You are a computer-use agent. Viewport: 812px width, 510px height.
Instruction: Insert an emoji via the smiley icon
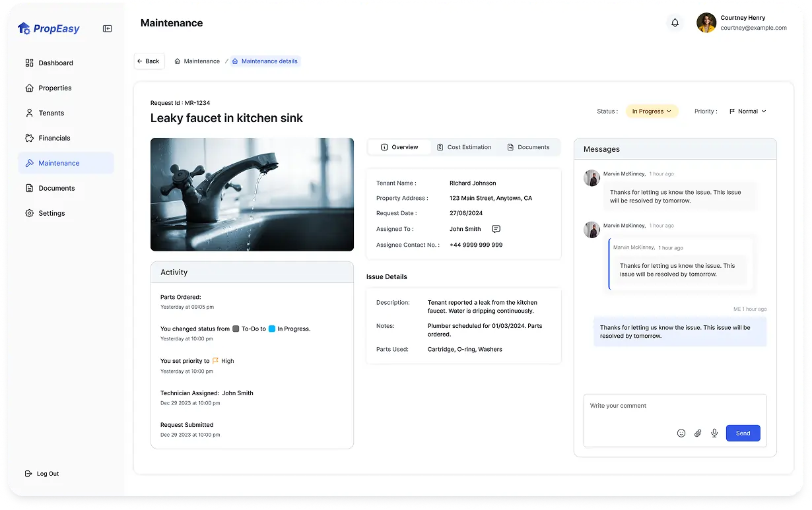tap(681, 433)
